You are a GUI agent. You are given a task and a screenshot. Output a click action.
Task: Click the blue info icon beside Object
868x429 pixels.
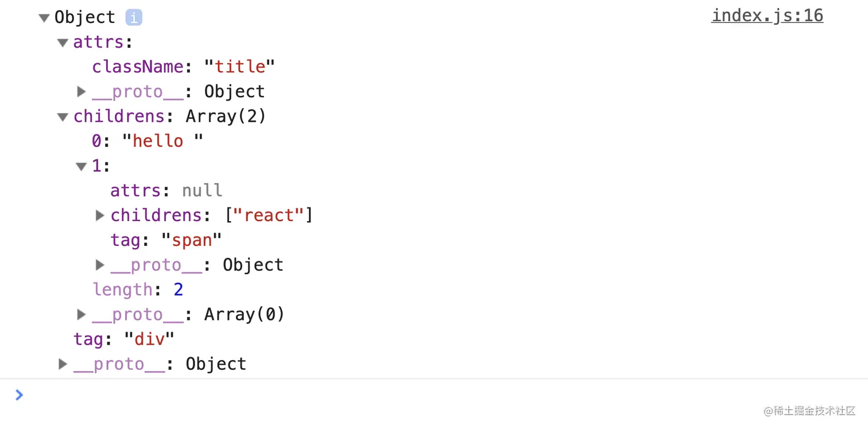point(134,18)
